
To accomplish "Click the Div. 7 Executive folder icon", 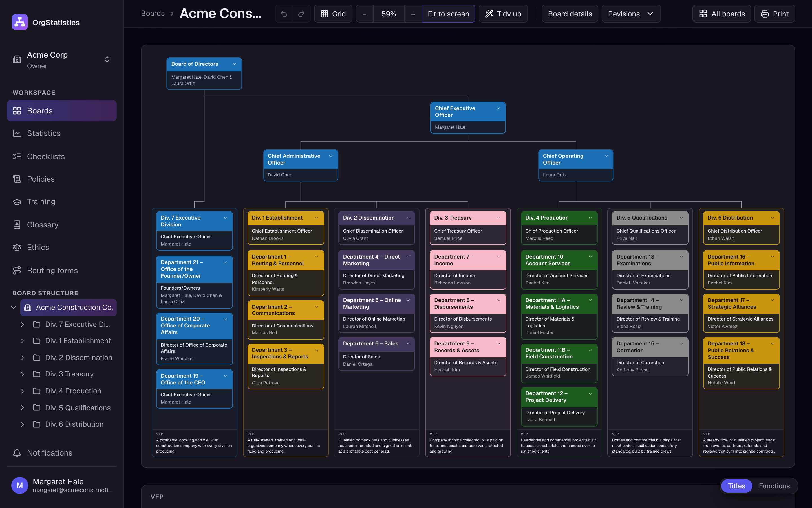I will (x=37, y=324).
